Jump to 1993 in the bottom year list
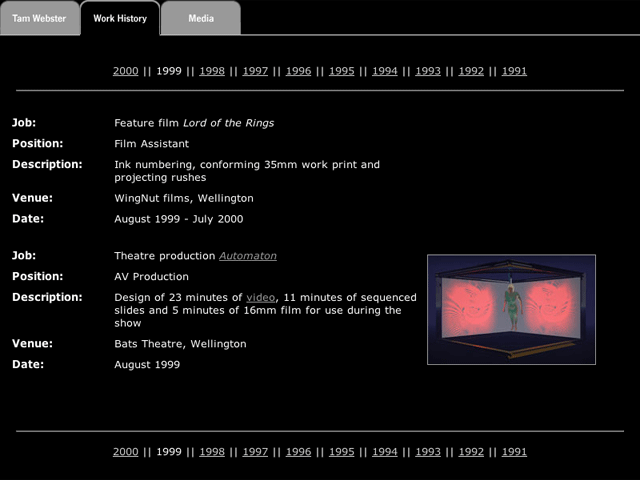This screenshot has width=640, height=480. point(428,452)
